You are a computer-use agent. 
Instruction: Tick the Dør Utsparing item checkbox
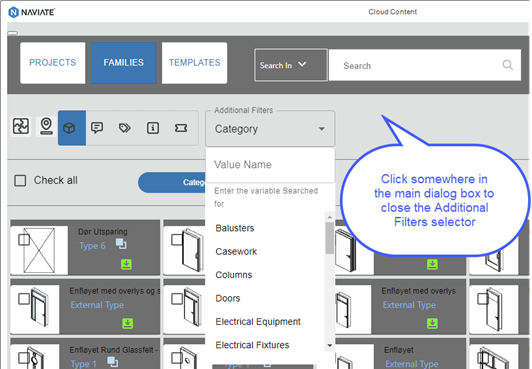coord(24,239)
